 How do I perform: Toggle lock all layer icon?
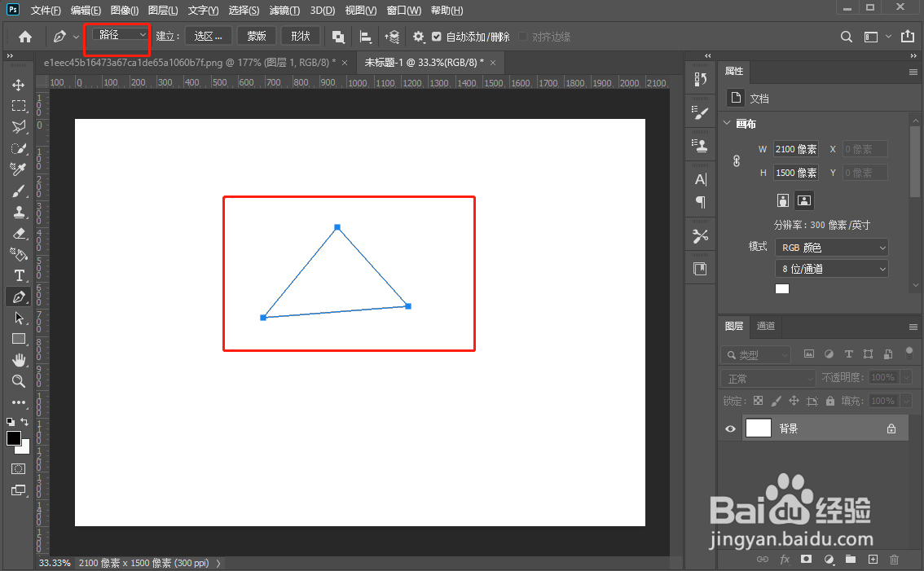[830, 401]
